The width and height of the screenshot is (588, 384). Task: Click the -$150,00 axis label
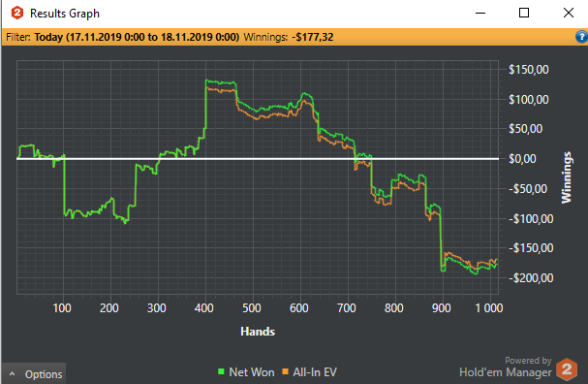[x=531, y=247]
